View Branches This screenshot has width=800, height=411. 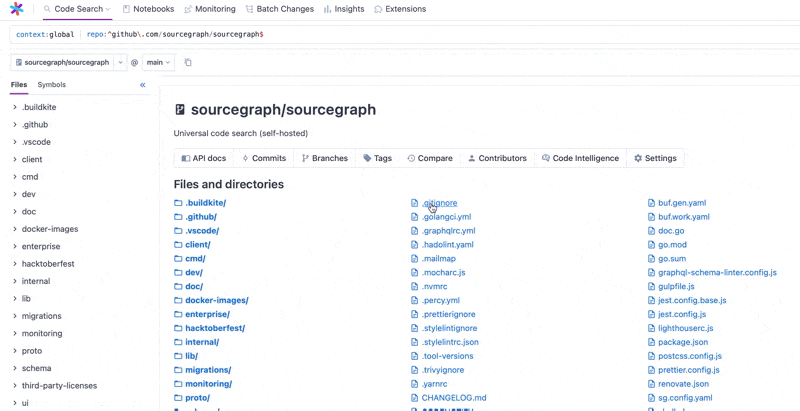(324, 158)
